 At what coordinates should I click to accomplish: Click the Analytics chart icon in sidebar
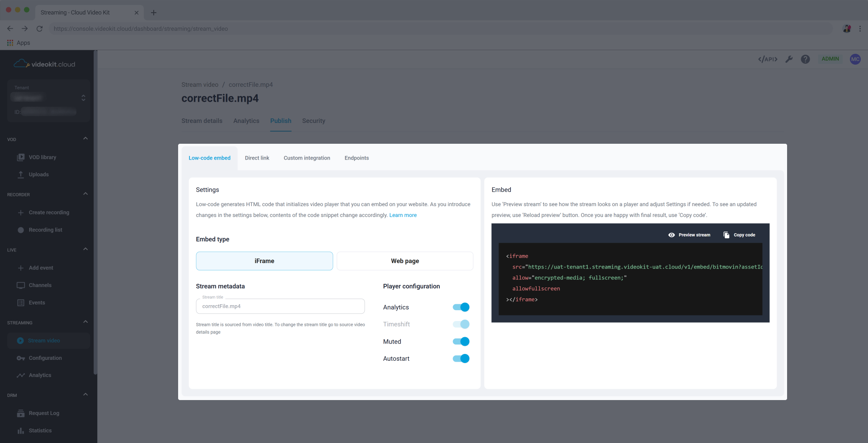(21, 375)
